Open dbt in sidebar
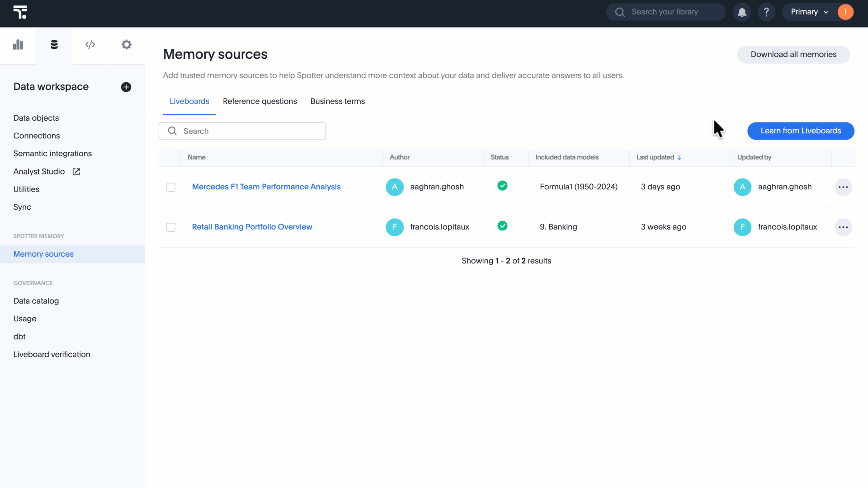Image resolution: width=868 pixels, height=488 pixels. (x=19, y=337)
